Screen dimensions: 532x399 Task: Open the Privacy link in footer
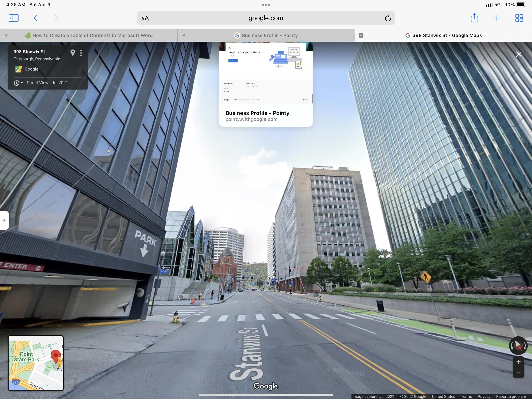coord(484,396)
